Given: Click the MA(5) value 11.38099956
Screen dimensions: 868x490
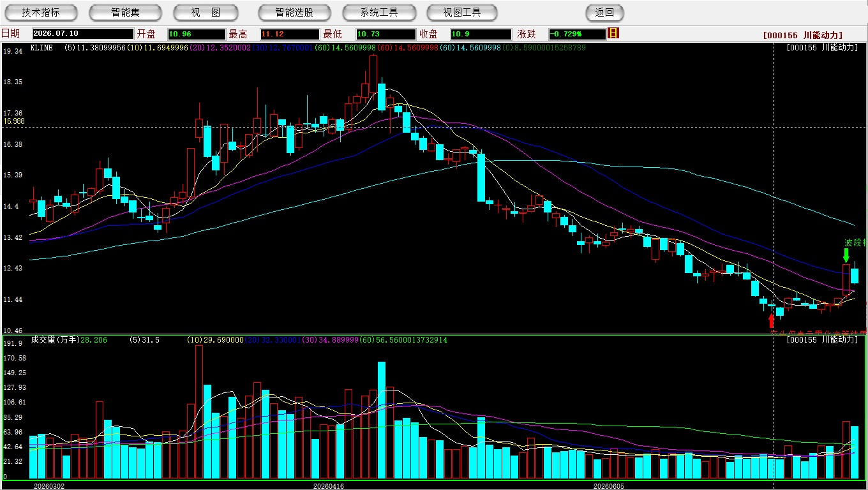Looking at the screenshot, I should pos(100,48).
